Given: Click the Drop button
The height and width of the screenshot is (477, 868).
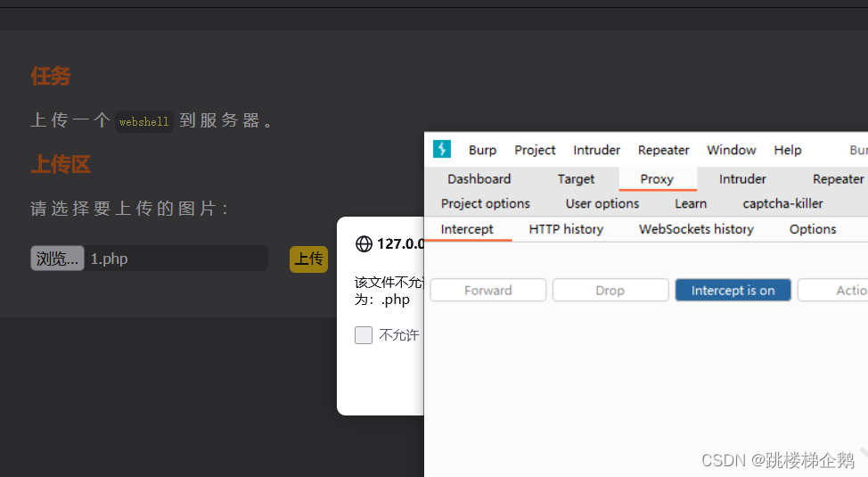Looking at the screenshot, I should point(610,291).
